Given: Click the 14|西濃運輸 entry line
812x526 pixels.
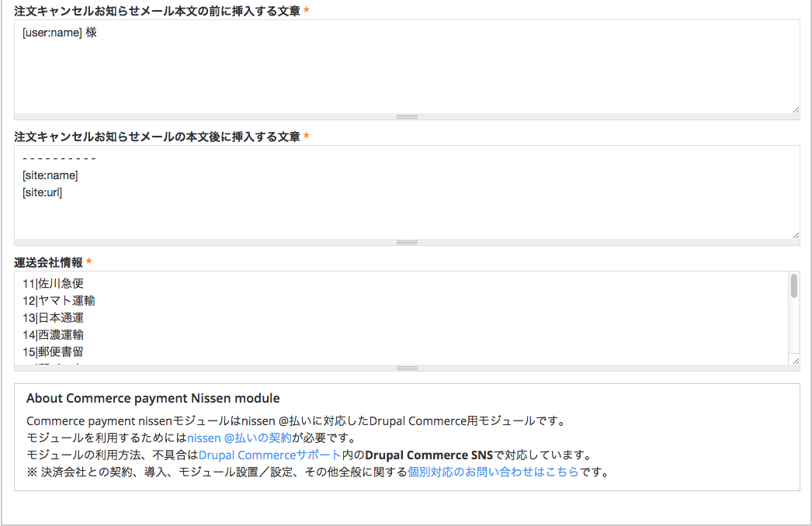Looking at the screenshot, I should click(x=53, y=335).
